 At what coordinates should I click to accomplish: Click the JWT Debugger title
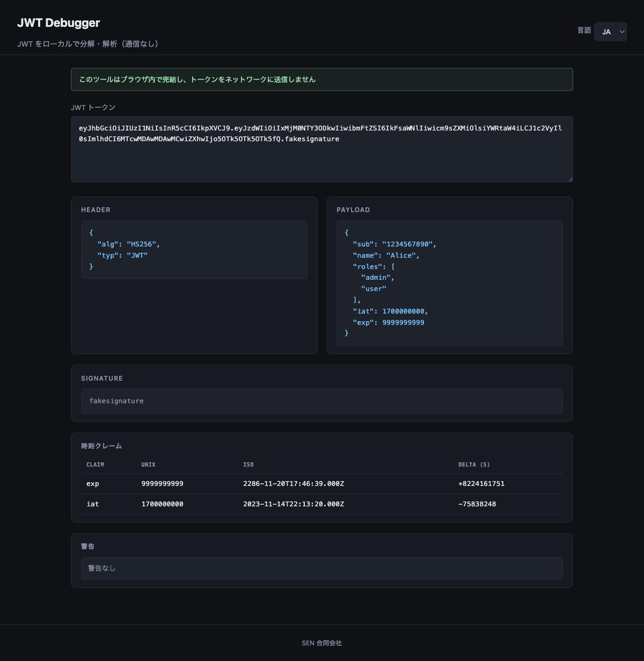[58, 23]
